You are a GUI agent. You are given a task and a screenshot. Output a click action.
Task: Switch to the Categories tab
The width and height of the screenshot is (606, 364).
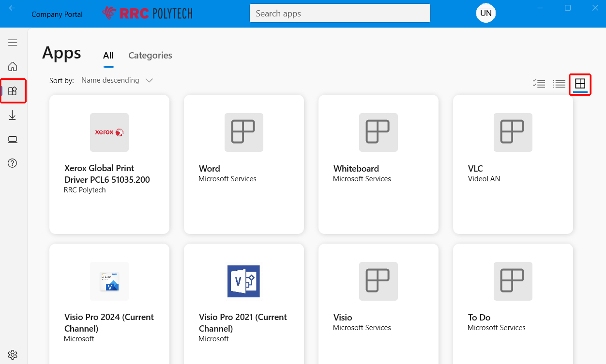[x=150, y=56]
